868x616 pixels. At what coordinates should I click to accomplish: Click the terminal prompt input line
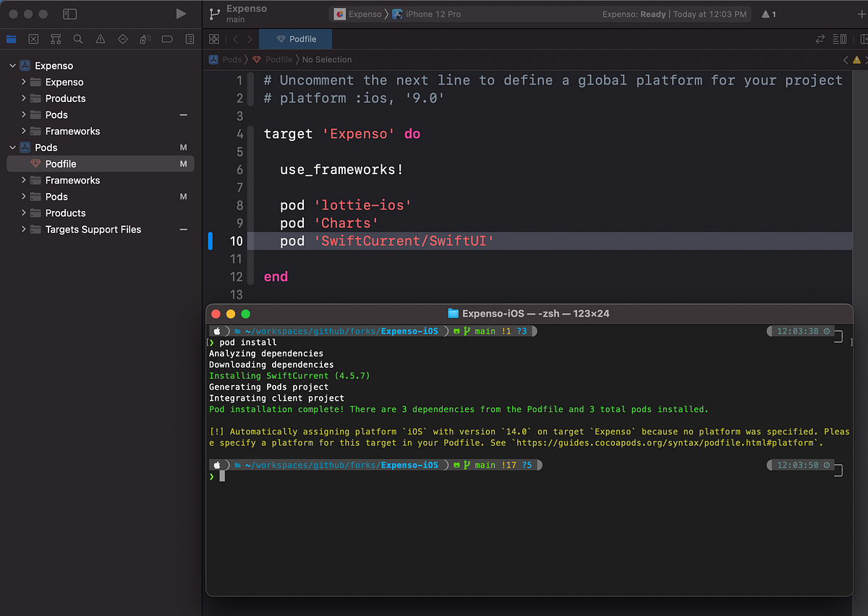tap(224, 476)
